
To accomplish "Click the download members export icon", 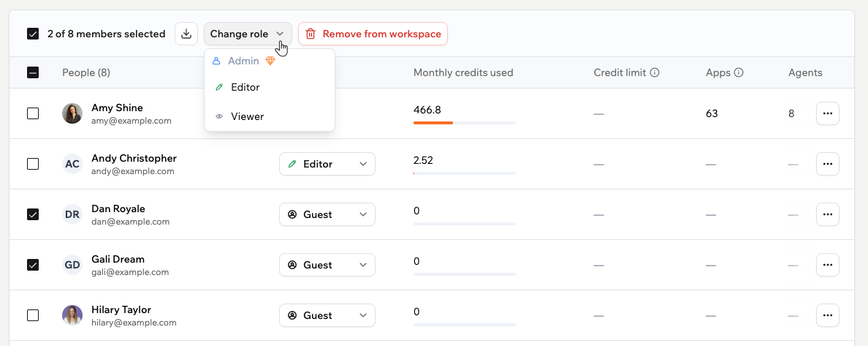I will 186,34.
